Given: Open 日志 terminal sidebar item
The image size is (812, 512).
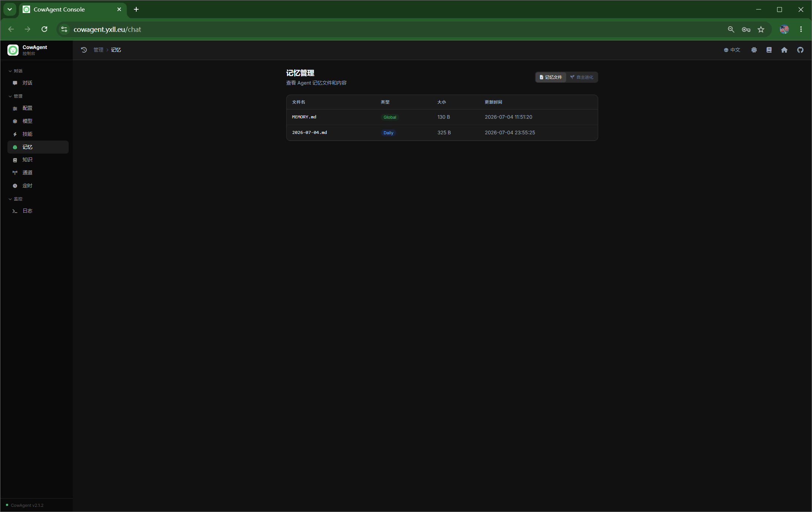Looking at the screenshot, I should click(38, 211).
